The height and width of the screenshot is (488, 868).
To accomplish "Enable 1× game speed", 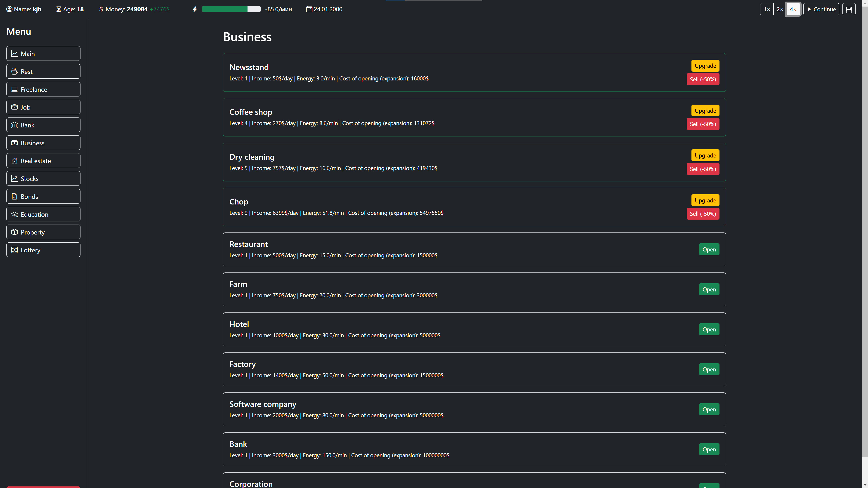I will [x=767, y=9].
